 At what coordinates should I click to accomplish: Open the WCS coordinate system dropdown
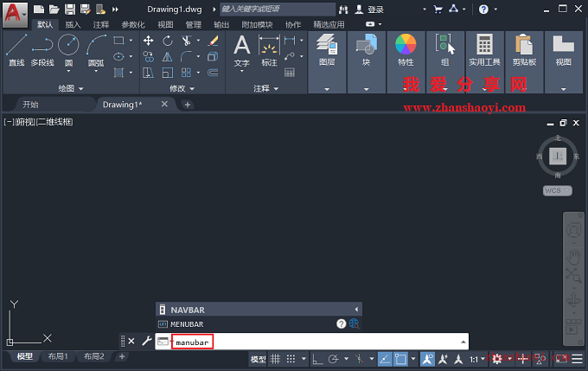558,190
